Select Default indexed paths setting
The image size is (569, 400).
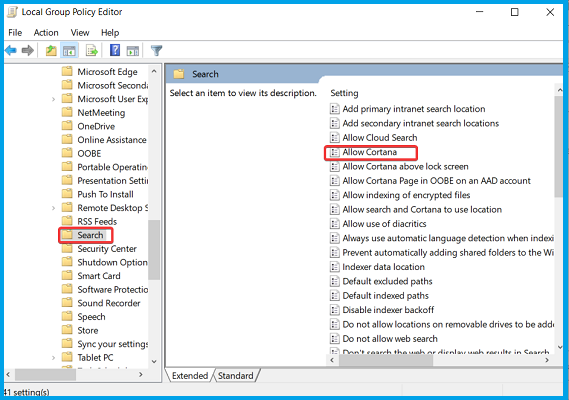click(385, 295)
